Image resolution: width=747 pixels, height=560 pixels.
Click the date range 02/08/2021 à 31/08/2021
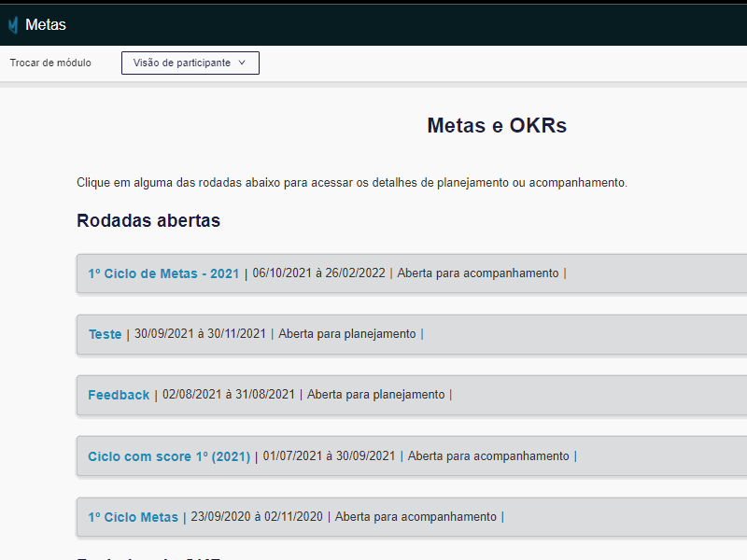click(229, 395)
